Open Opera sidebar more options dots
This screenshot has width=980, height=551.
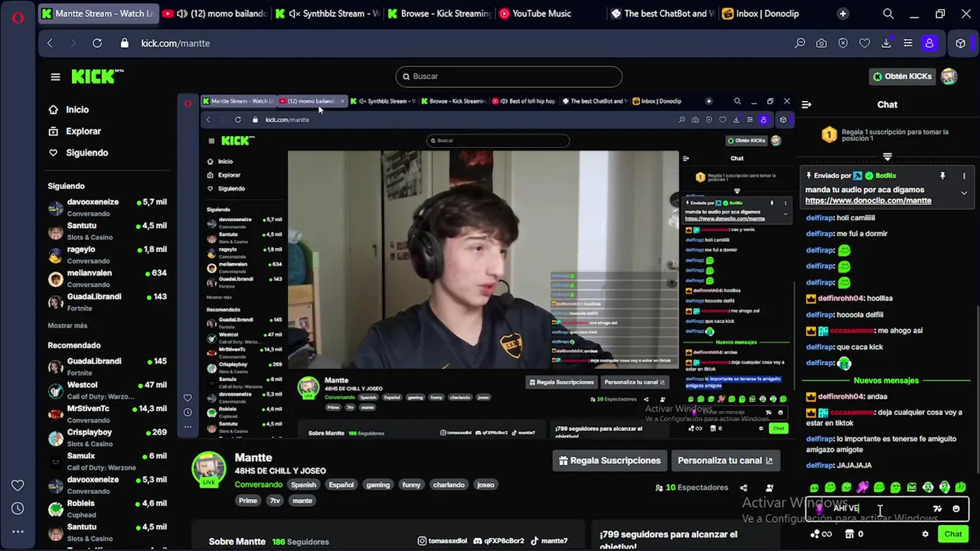(18, 531)
